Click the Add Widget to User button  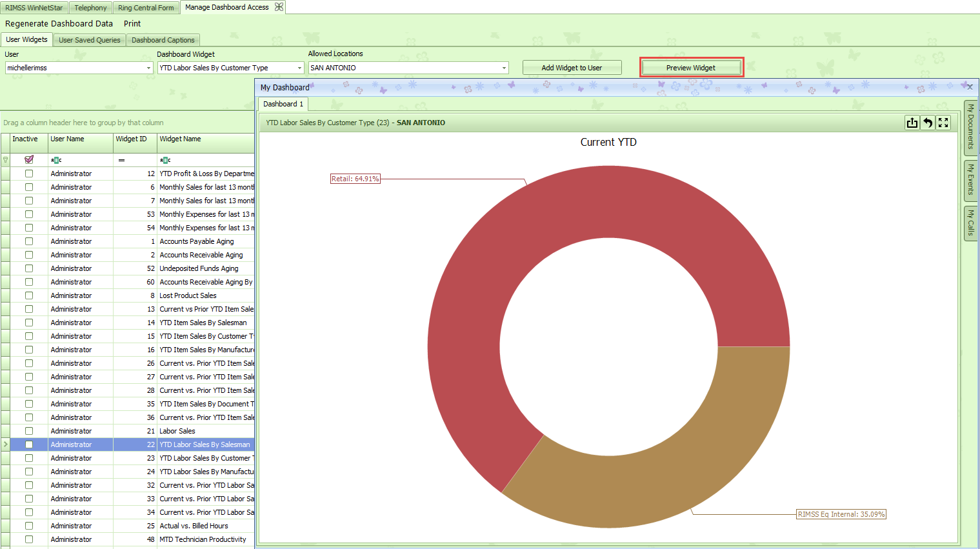[x=572, y=68]
